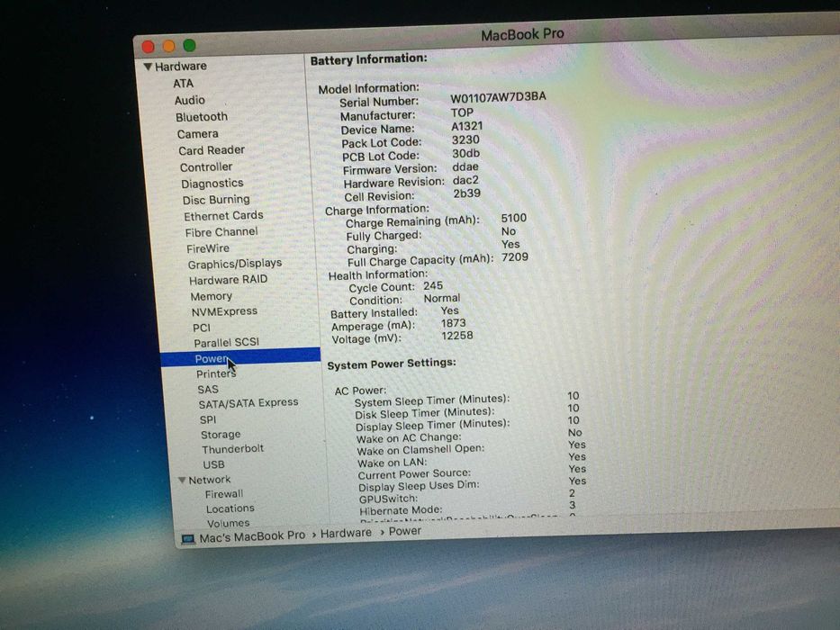The width and height of the screenshot is (840, 630).
Task: Select SPI in the sidebar
Action: pos(208,420)
